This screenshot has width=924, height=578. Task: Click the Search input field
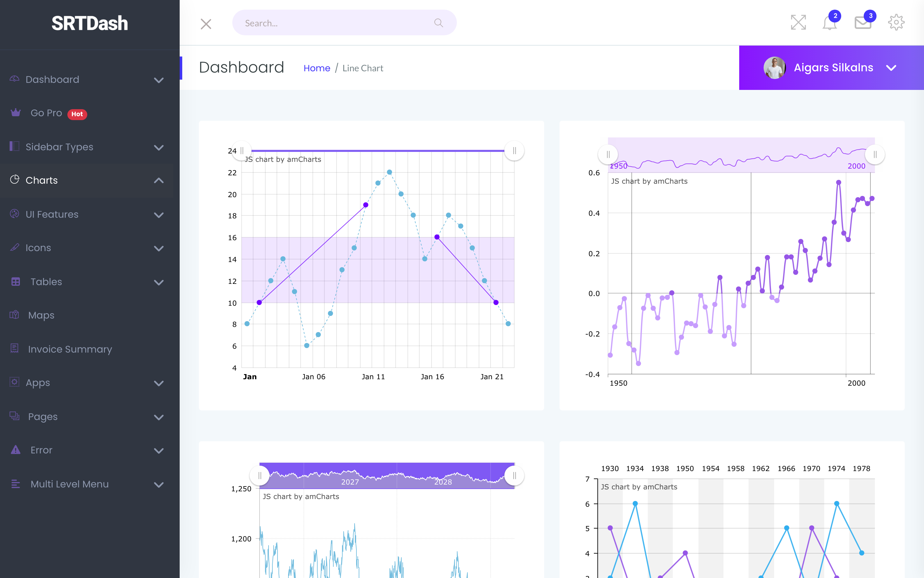(x=344, y=23)
